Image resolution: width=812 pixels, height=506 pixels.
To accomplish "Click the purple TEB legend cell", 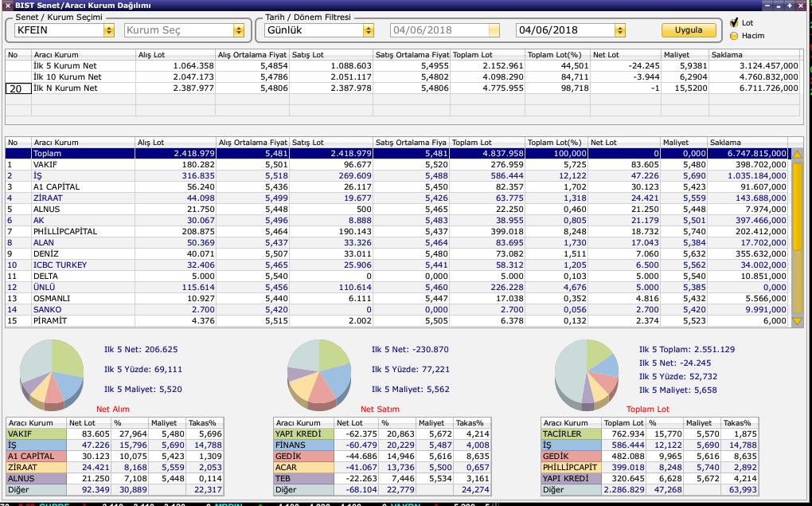I will click(x=304, y=479).
